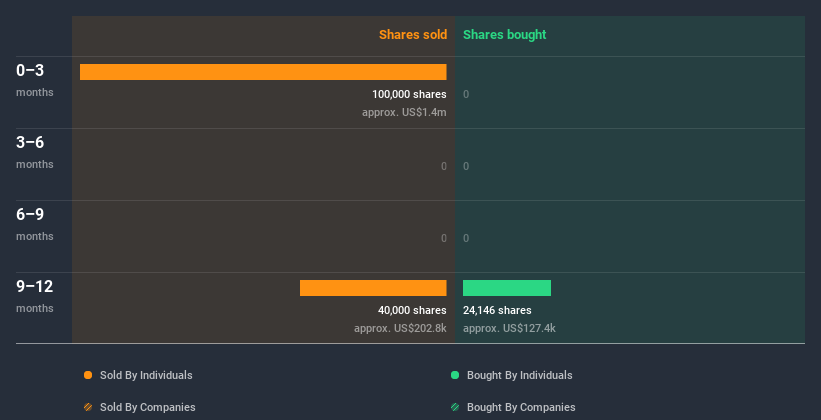Image resolution: width=821 pixels, height=420 pixels.
Task: Click the 6–9 months row label
Action: pos(35,224)
